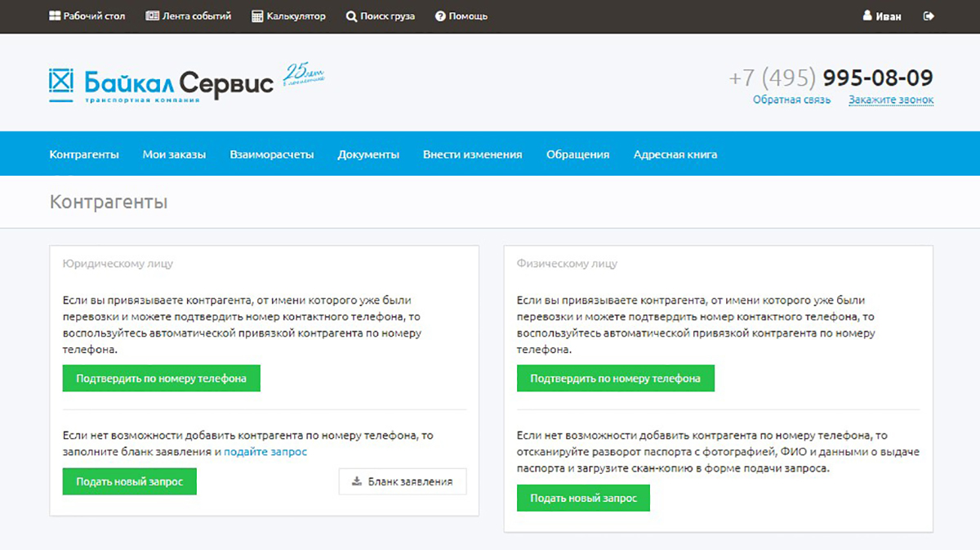Select Внести изменения in navigation
The image size is (980, 550).
click(x=472, y=154)
